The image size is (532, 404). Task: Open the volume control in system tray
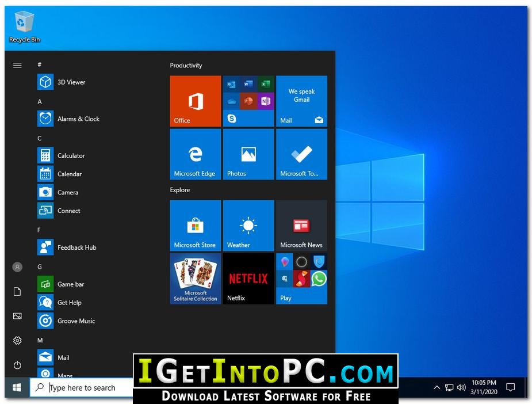[461, 387]
